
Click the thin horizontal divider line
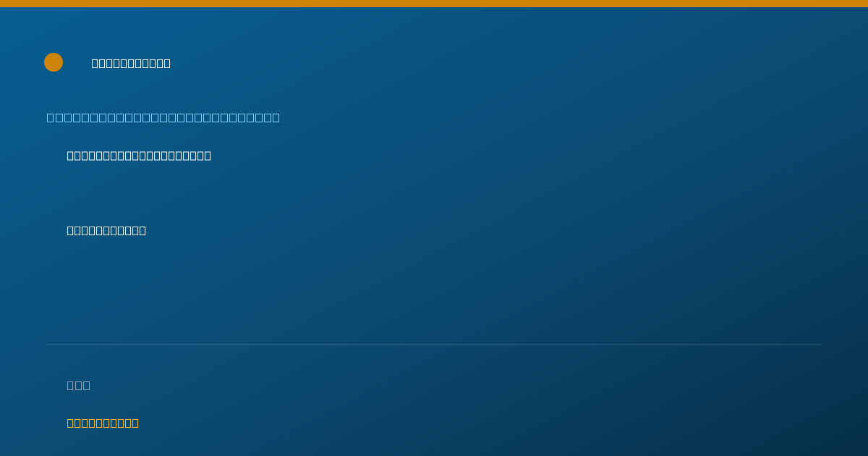(x=434, y=345)
